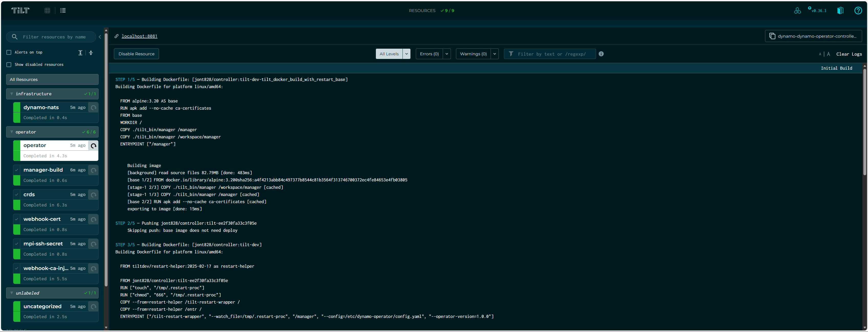The width and height of the screenshot is (868, 332).
Task: Expand all resource groups using expand icon
Action: 80,53
